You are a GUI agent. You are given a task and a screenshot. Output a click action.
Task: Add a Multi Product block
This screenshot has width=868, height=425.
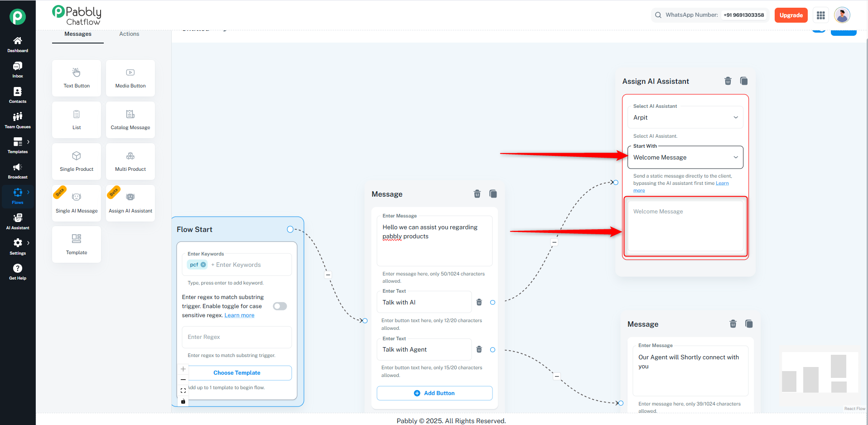[x=130, y=161]
